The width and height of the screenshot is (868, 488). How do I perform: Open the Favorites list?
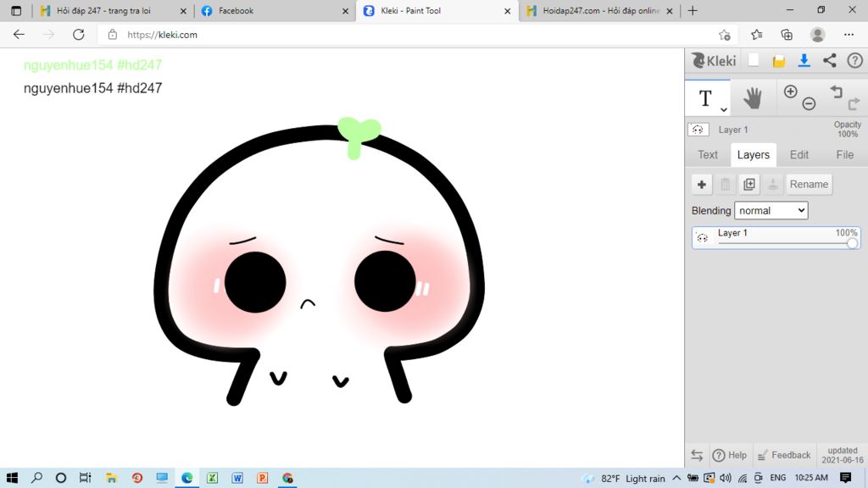click(x=757, y=35)
